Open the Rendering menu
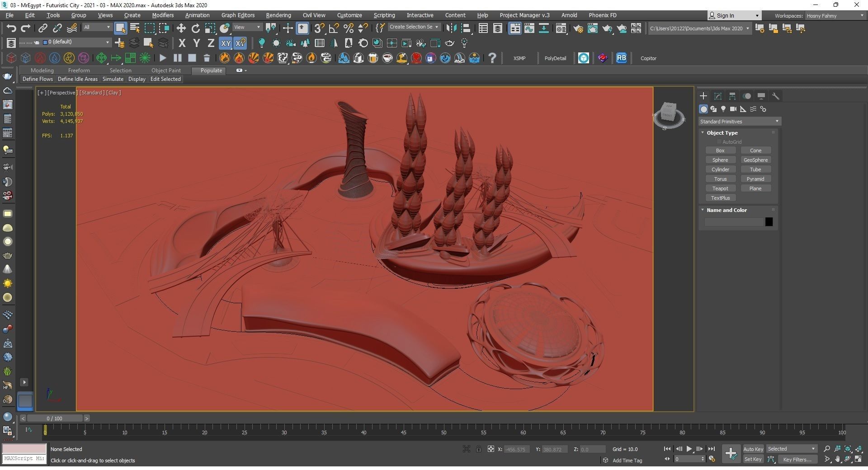 pyautogui.click(x=278, y=15)
